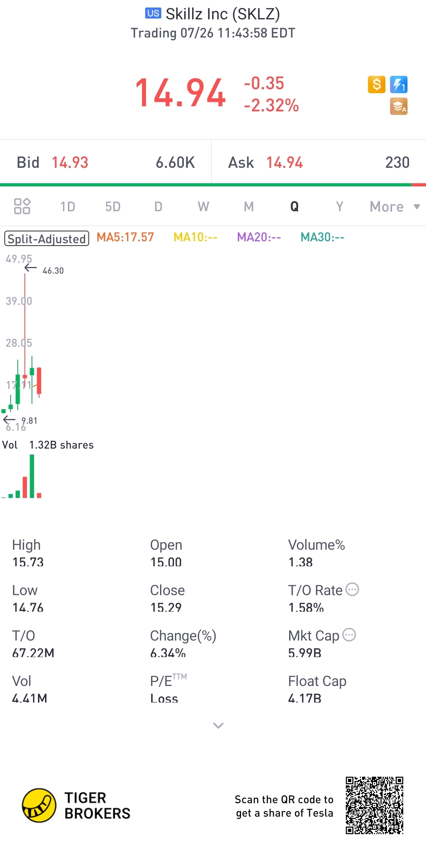Tap the Open value 15.00
This screenshot has height=868, width=426.
166,562
